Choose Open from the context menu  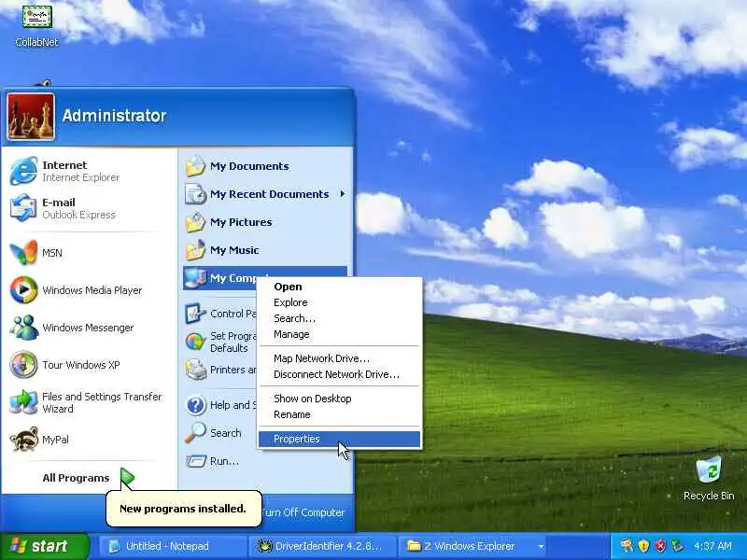[339, 287]
